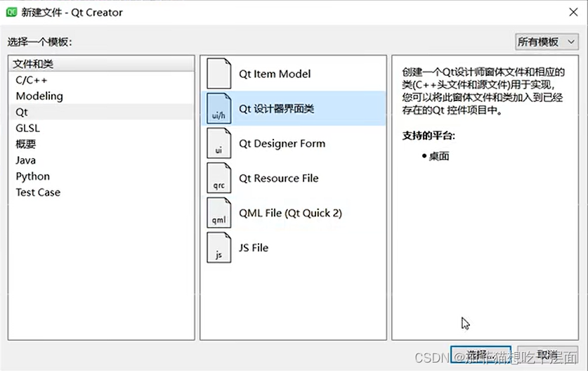Image resolution: width=588 pixels, height=371 pixels.
Task: Select the Test Case category
Action: [101, 193]
